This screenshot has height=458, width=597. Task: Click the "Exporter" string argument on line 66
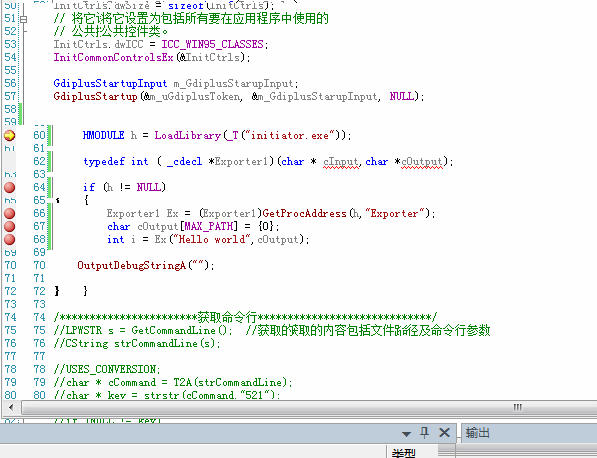tap(395, 214)
